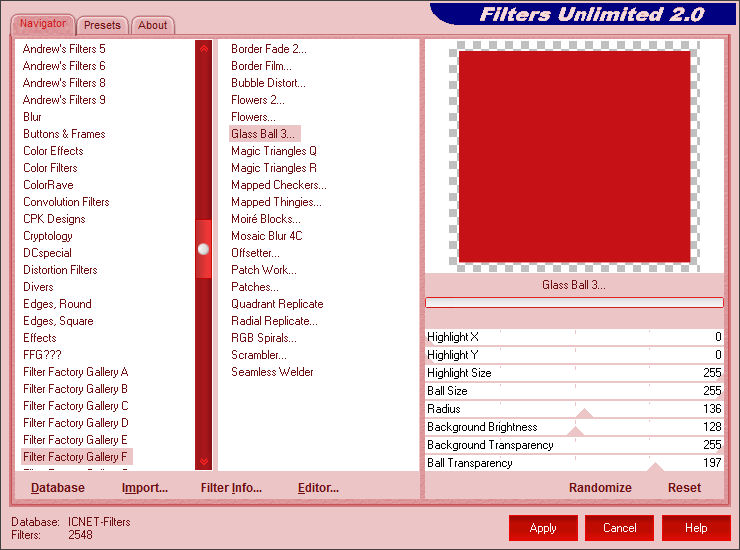Pick the ColorRave category
The image size is (740, 550).
coord(48,185)
